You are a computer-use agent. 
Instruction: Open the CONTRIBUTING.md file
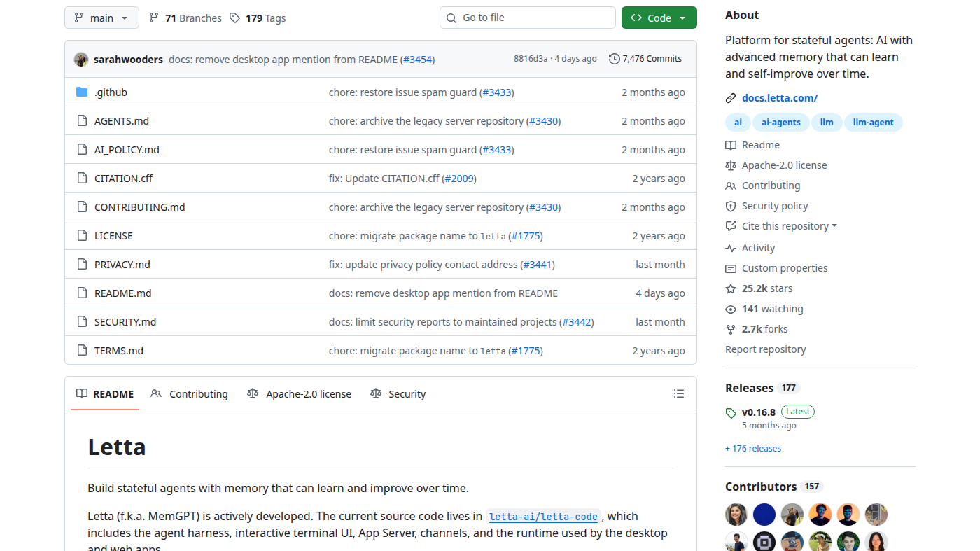[x=140, y=207]
